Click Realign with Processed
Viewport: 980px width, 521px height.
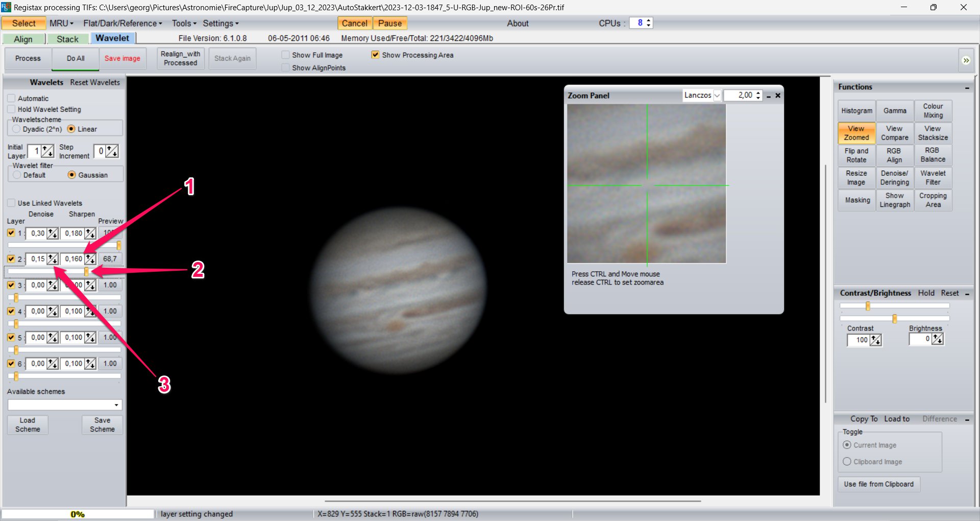coord(180,59)
